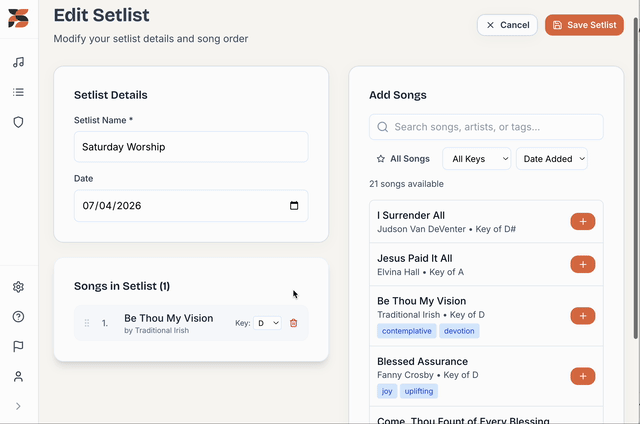Select the "I Surrender All" song title
Image resolution: width=640 pixels, height=424 pixels.
coord(411,215)
